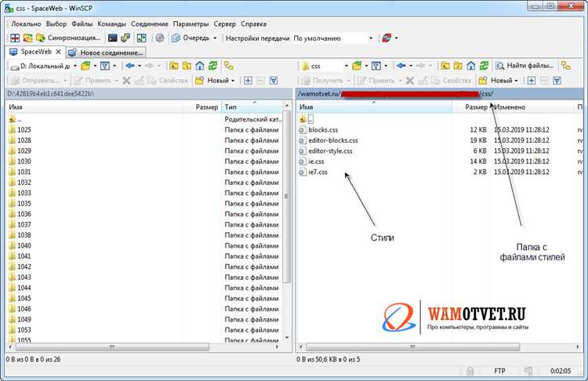Click the Preferences gear icon
The image size is (588, 381).
tap(160, 38)
